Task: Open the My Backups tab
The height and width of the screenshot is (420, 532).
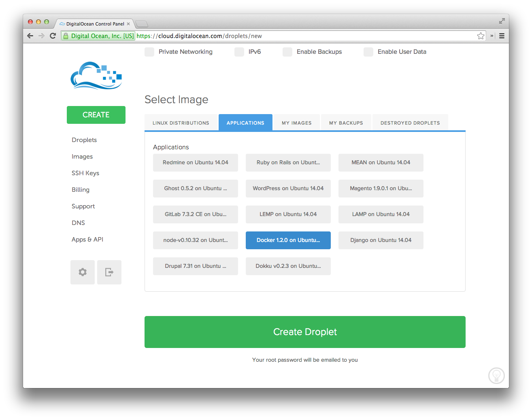Action: pos(346,123)
